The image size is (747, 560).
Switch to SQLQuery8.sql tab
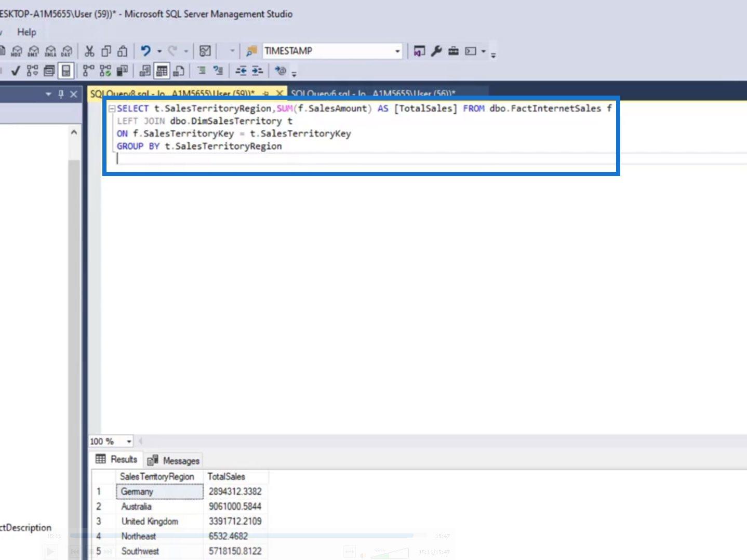(172, 94)
